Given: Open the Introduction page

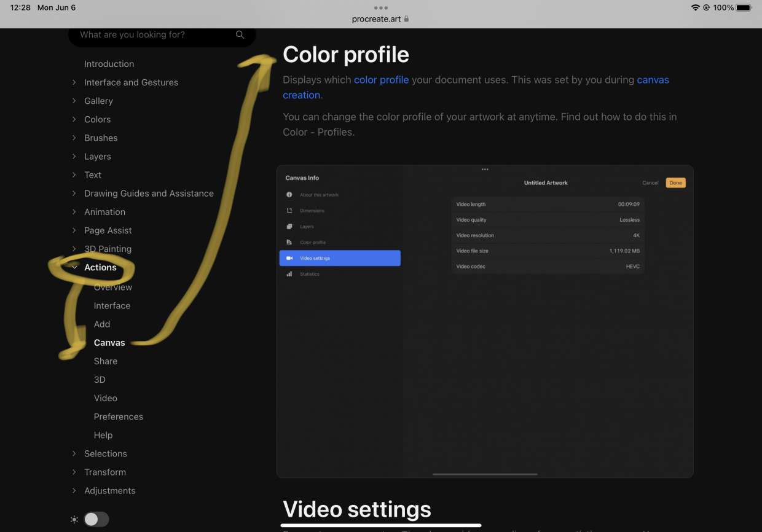Looking at the screenshot, I should tap(109, 64).
